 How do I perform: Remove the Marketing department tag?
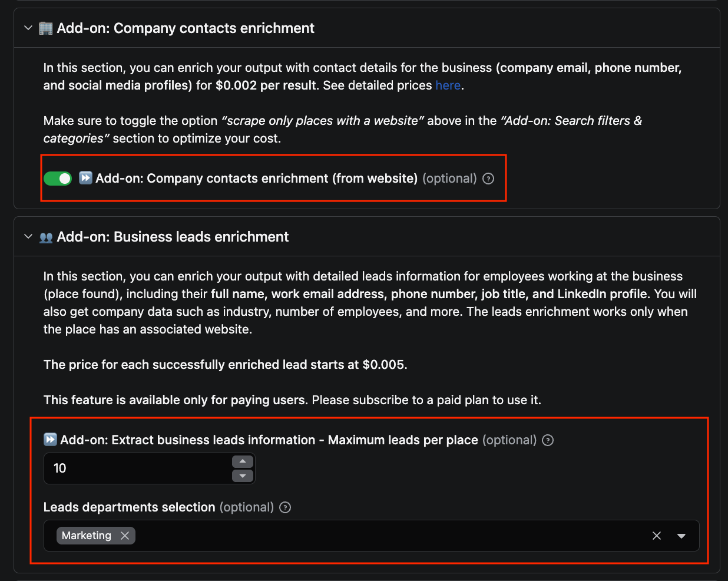point(125,536)
